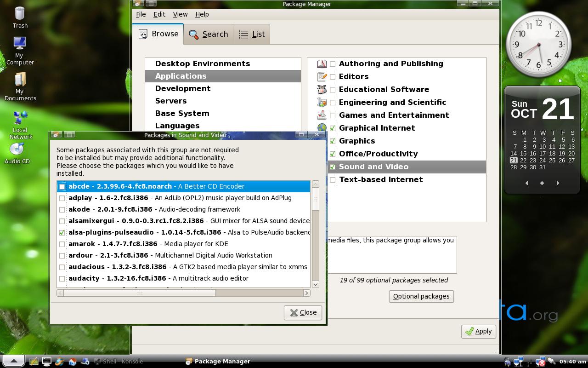Screen dimensions: 588x368
Task: Open the network settings gear icon in taskbar
Action: 85,362
